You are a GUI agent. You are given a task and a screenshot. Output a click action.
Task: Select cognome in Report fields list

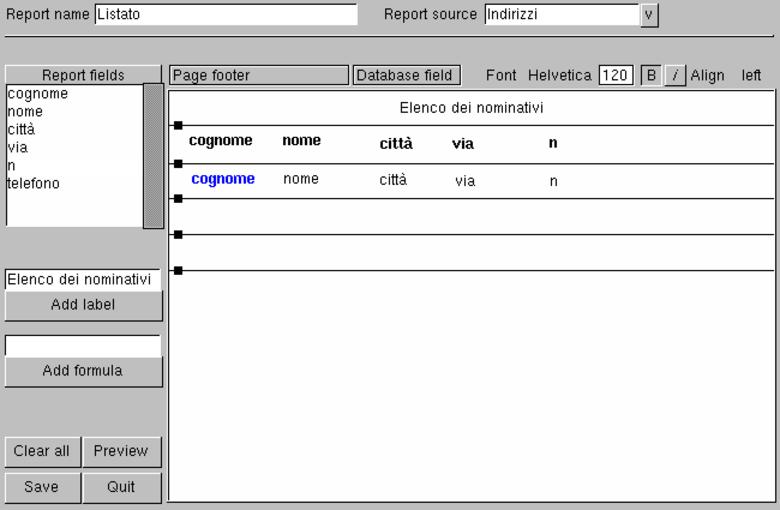(38, 94)
